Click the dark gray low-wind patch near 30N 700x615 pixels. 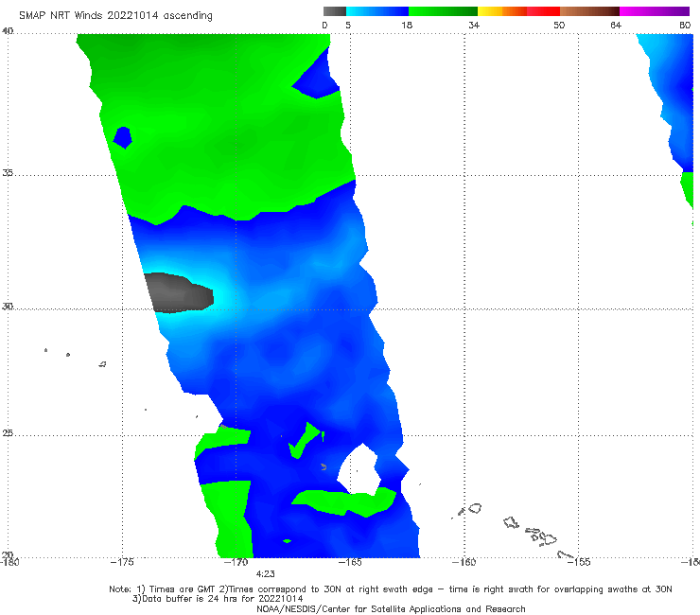[179, 293]
